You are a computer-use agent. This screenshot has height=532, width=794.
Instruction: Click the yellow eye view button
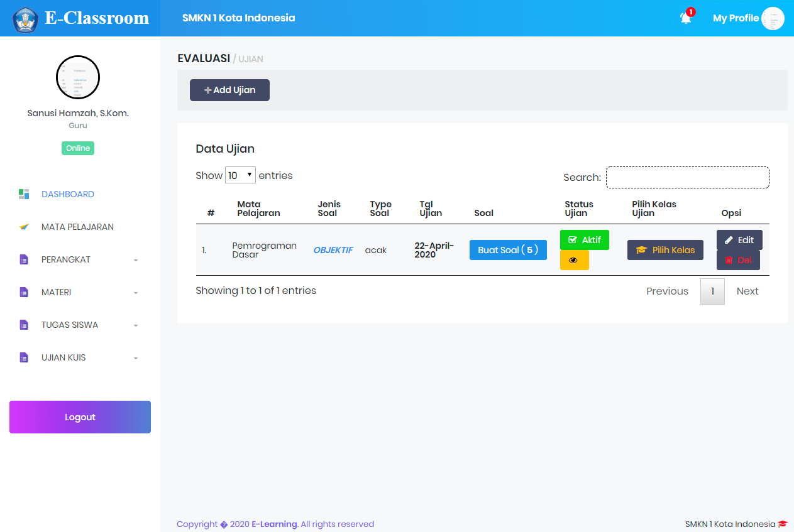(574, 260)
